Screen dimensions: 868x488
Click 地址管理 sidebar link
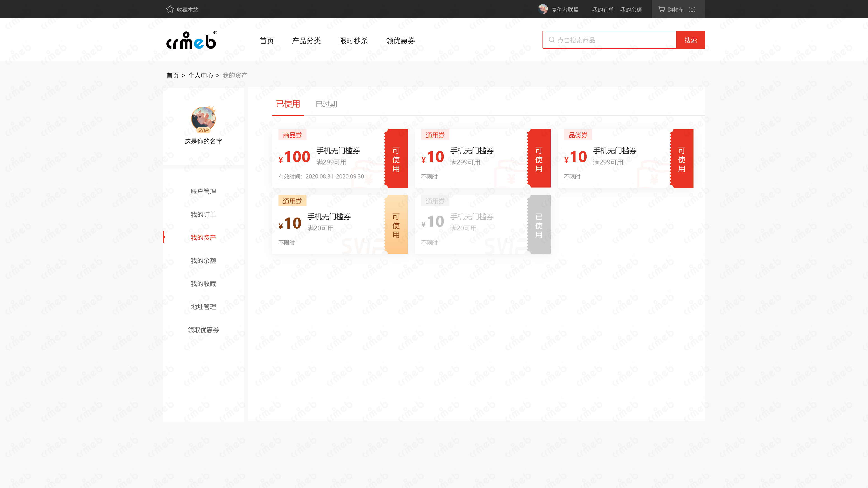pyautogui.click(x=203, y=307)
